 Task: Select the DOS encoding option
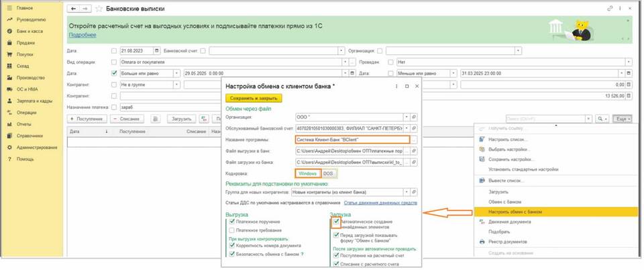click(x=329, y=173)
